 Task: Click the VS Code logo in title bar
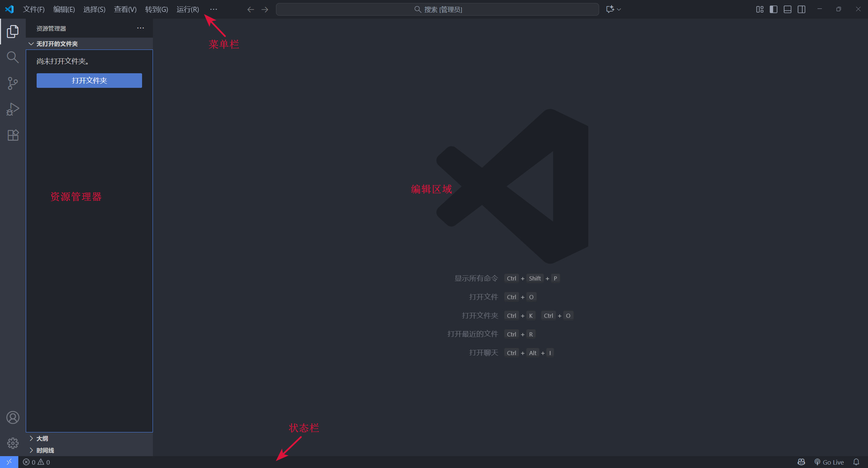click(9, 9)
